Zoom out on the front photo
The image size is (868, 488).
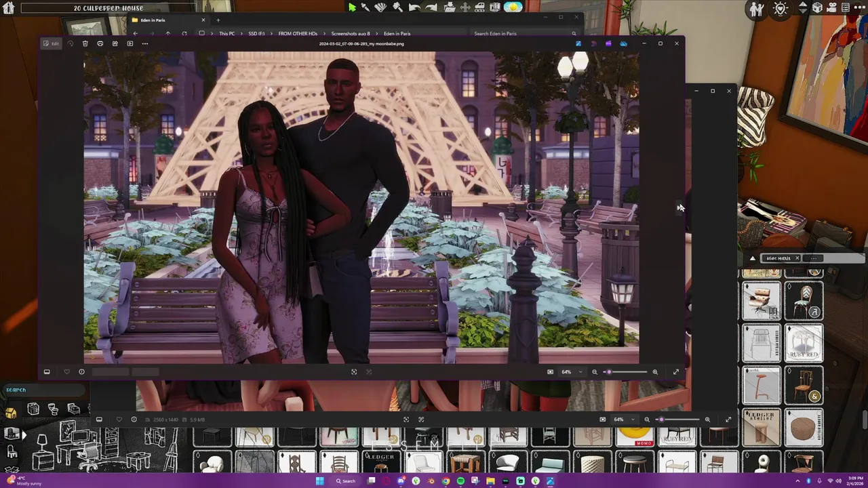coord(595,371)
